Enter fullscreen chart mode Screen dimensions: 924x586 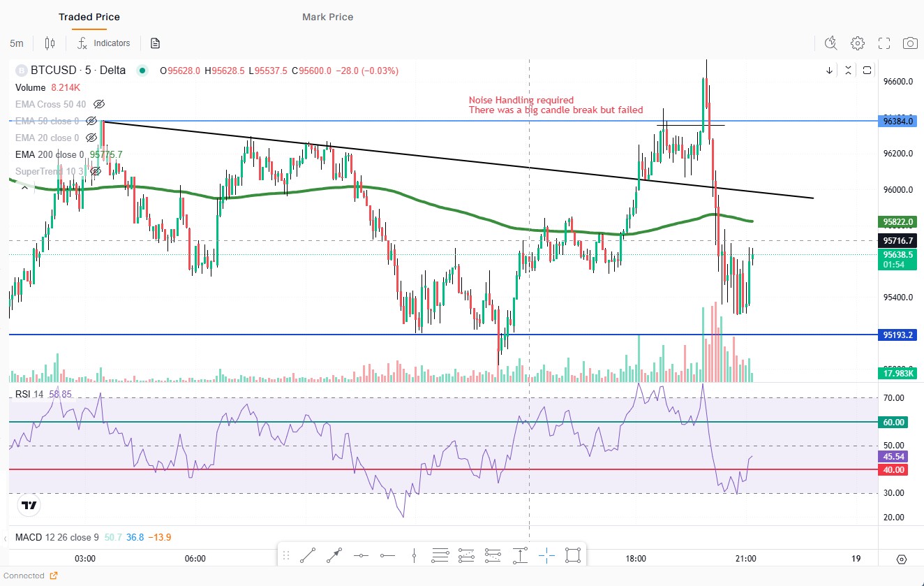tap(884, 43)
